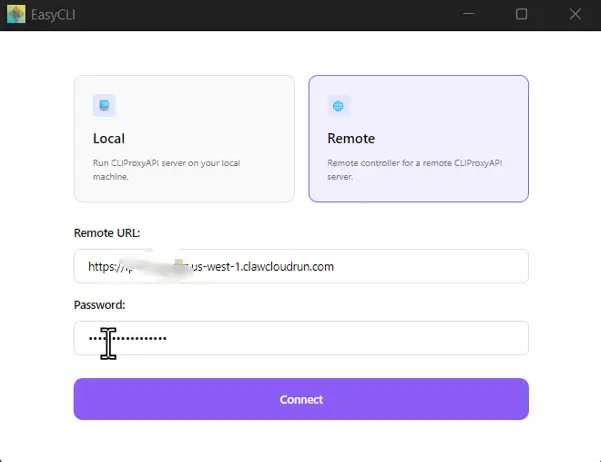
Task: Click the "Remote" heading text
Action: point(350,139)
